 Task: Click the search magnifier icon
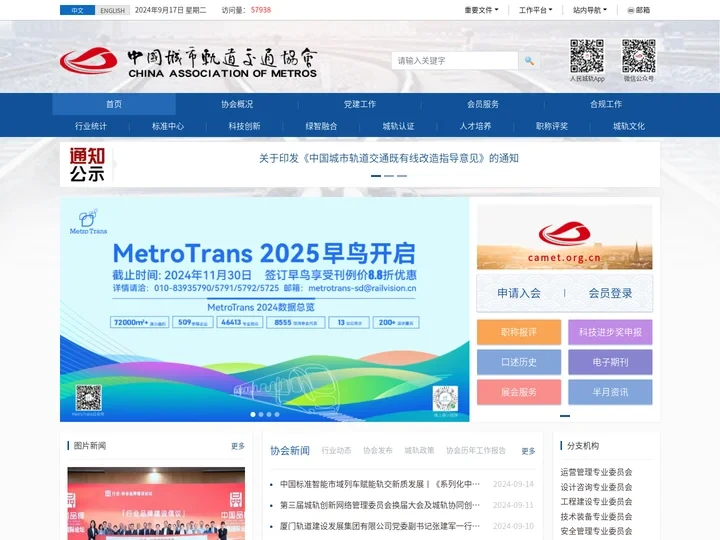click(529, 61)
